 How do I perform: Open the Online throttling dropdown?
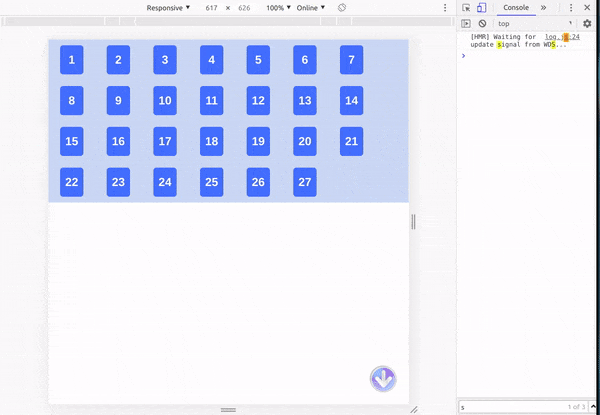pyautogui.click(x=311, y=8)
